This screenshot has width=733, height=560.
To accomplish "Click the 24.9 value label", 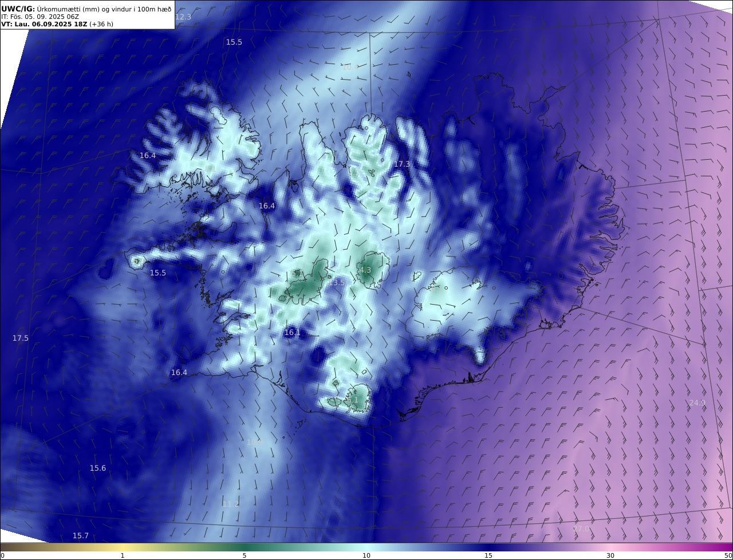I will click(697, 403).
